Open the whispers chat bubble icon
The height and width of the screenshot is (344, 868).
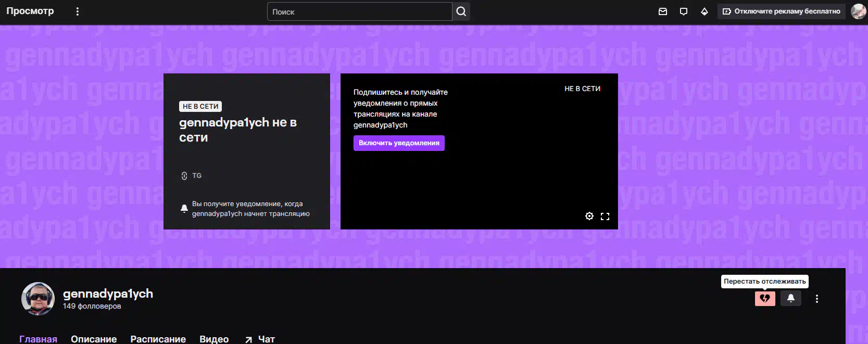[x=684, y=11]
